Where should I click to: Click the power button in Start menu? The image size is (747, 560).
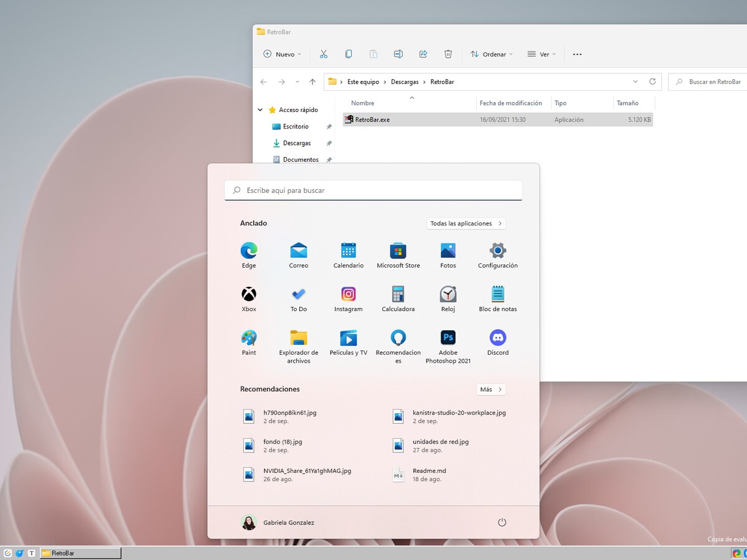click(x=502, y=523)
